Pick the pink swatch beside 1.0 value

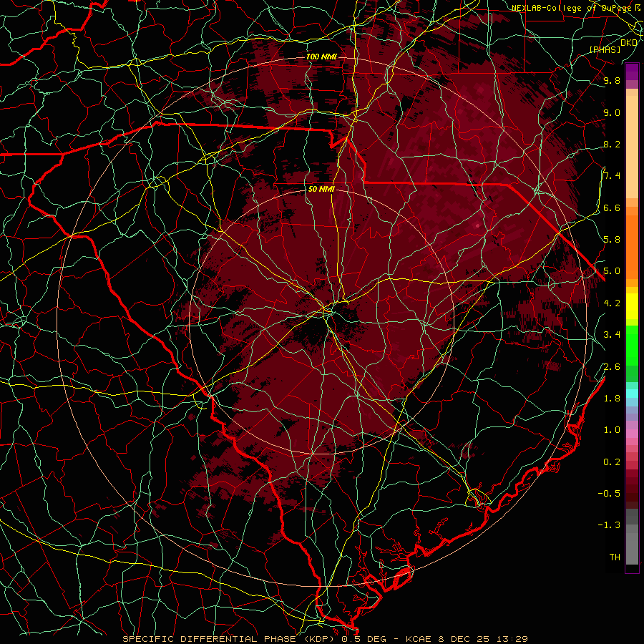(x=632, y=434)
